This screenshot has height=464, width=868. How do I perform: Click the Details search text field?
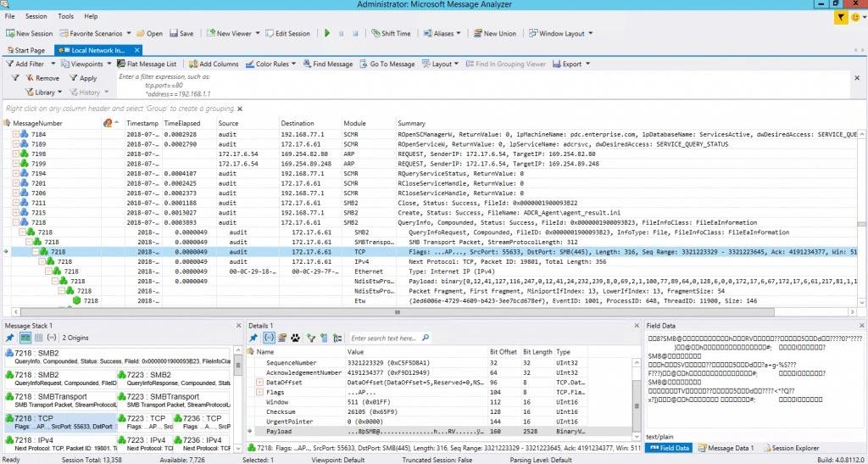[386, 338]
